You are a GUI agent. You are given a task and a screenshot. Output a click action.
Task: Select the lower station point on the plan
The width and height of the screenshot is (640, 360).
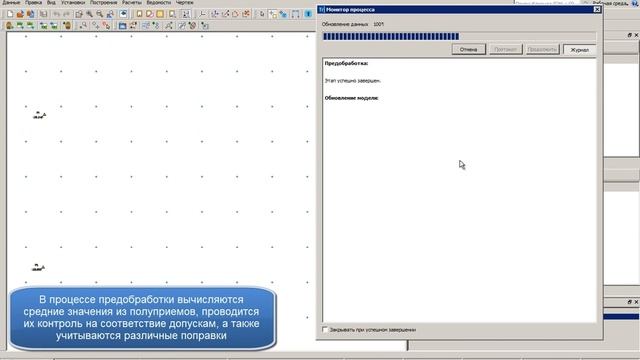click(38, 268)
